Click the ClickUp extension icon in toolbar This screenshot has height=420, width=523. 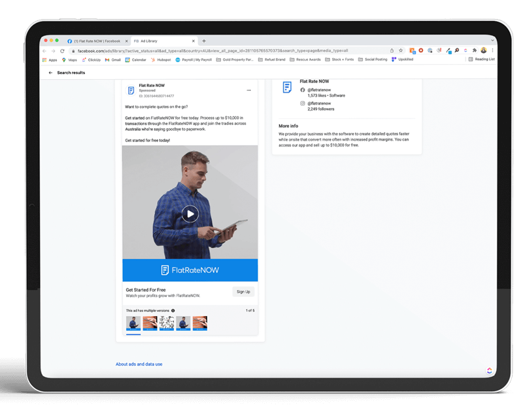[465, 50]
